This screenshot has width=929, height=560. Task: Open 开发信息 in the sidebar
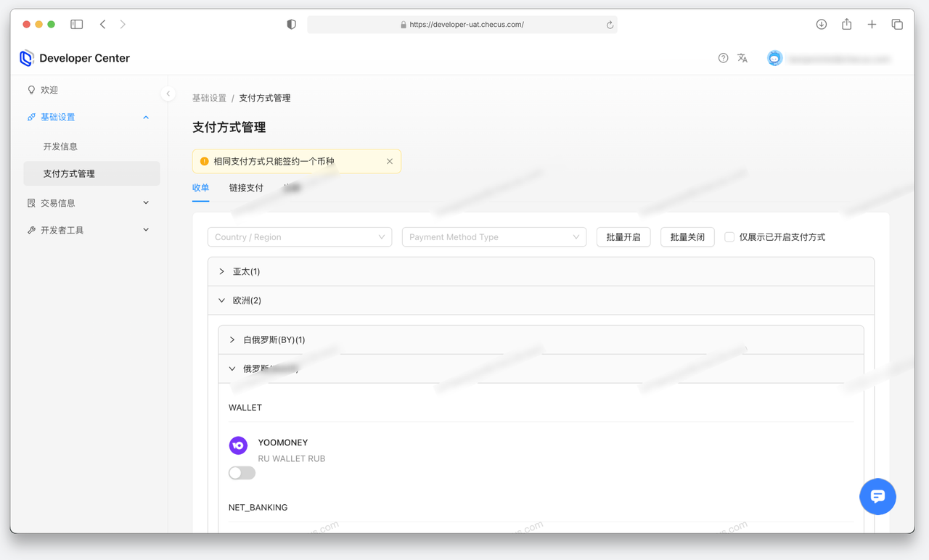tap(60, 147)
